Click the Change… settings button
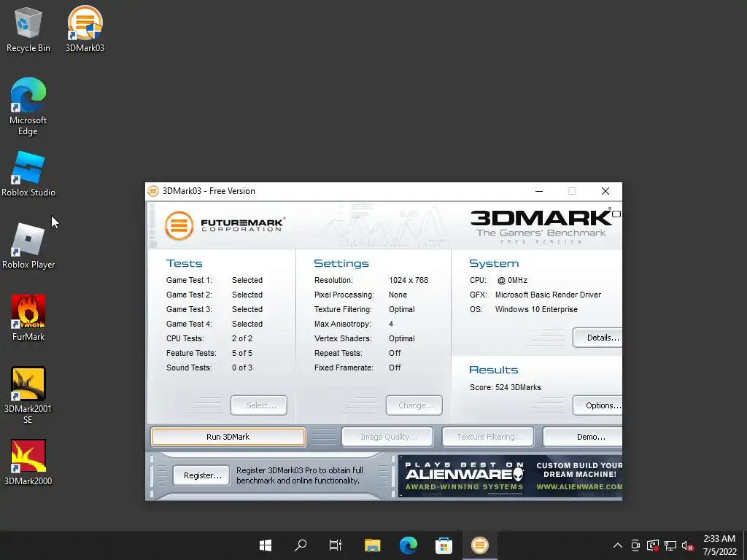The height and width of the screenshot is (560, 747). coord(414,405)
